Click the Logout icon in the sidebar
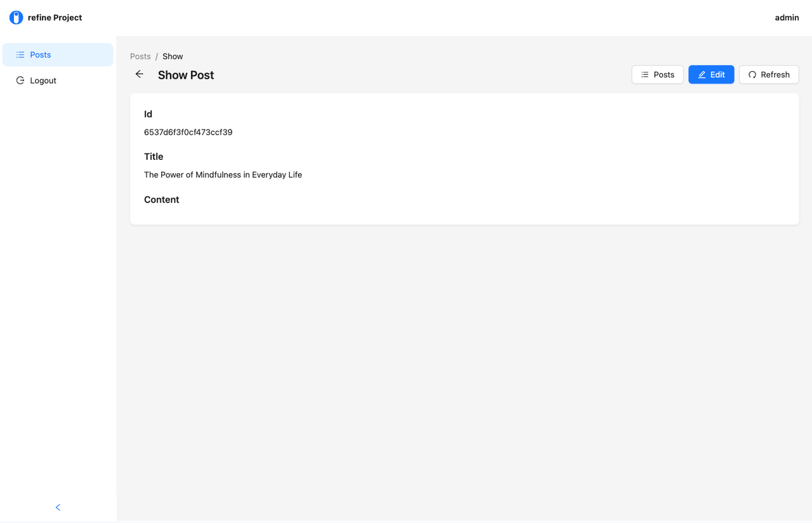Image resolution: width=812 pixels, height=523 pixels. point(20,81)
